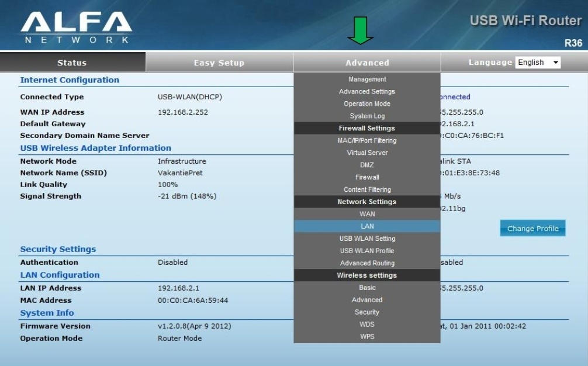Click the System Info heading
Screen dimensions: 588x366
47,313
